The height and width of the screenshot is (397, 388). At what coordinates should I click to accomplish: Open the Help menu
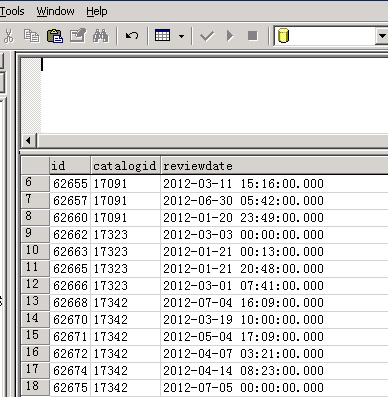97,11
